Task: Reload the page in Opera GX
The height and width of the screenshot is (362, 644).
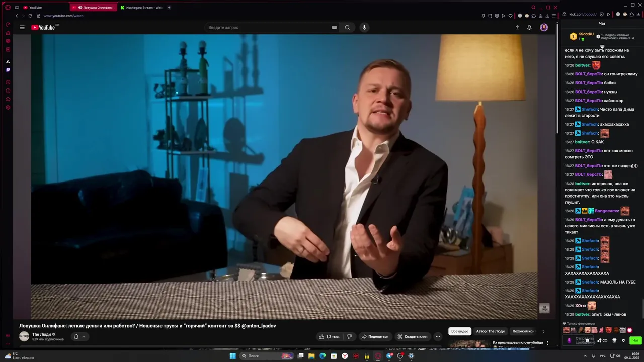Action: click(30, 16)
